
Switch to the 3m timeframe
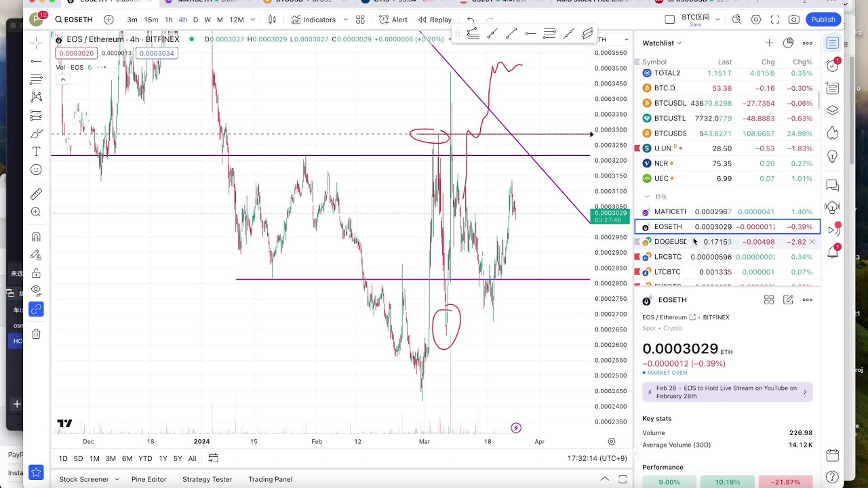tap(132, 20)
